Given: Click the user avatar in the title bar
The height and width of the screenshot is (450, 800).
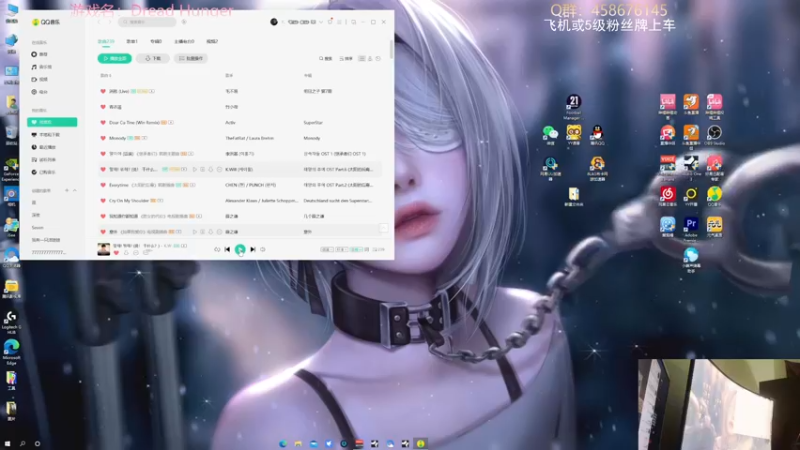Looking at the screenshot, I should tap(274, 22).
